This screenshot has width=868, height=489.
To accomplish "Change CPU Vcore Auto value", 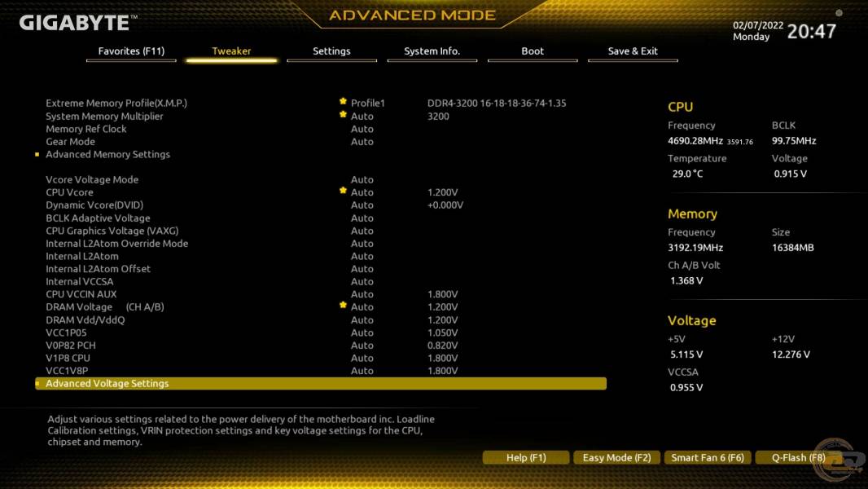I will tap(362, 192).
